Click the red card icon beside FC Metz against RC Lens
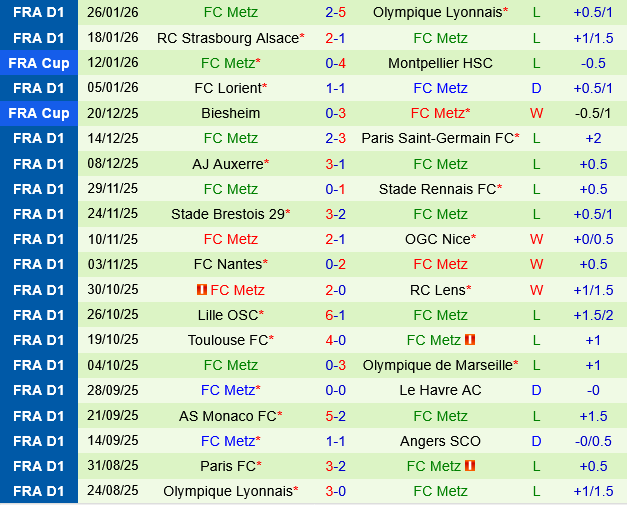Image resolution: width=627 pixels, height=505 pixels. 202,290
